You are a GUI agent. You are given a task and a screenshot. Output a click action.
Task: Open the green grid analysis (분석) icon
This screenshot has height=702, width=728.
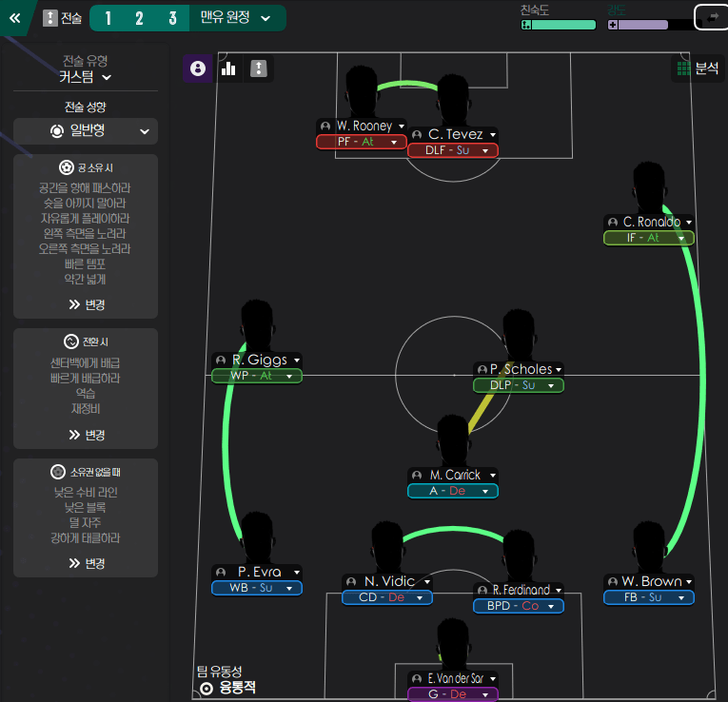683,68
